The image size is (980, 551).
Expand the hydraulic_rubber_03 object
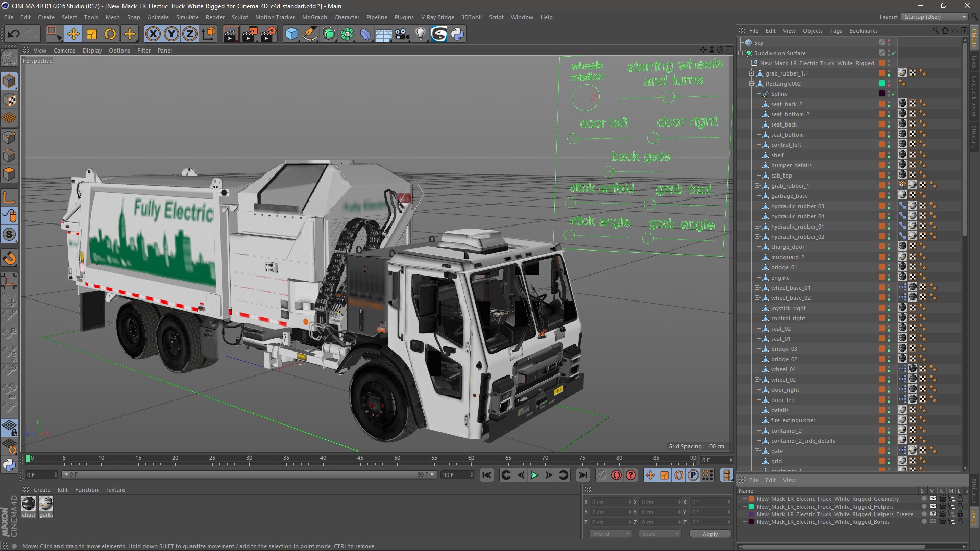coord(757,206)
